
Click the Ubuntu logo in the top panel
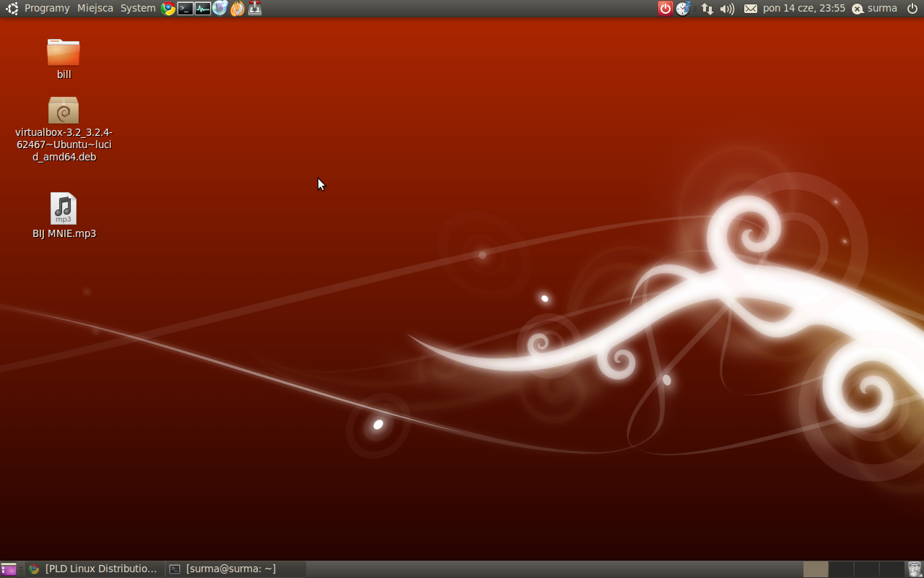pos(12,9)
